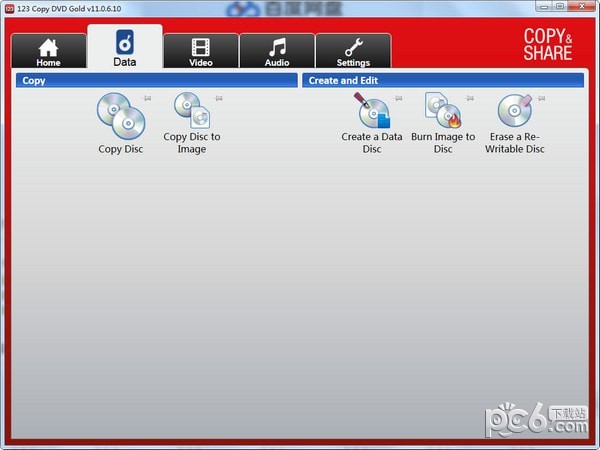Image resolution: width=600 pixels, height=450 pixels.
Task: Click the "Burn Image to Disc" label
Action: pos(443,143)
